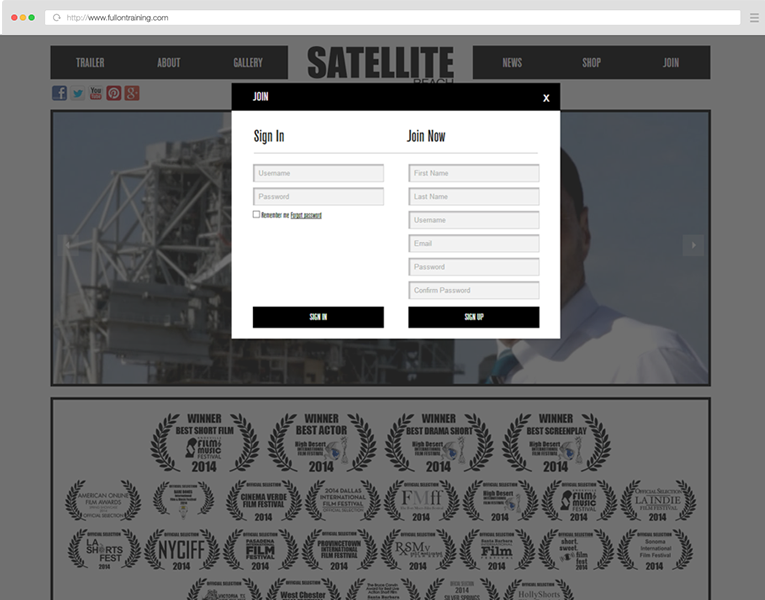Click the Forgot password link

[306, 215]
